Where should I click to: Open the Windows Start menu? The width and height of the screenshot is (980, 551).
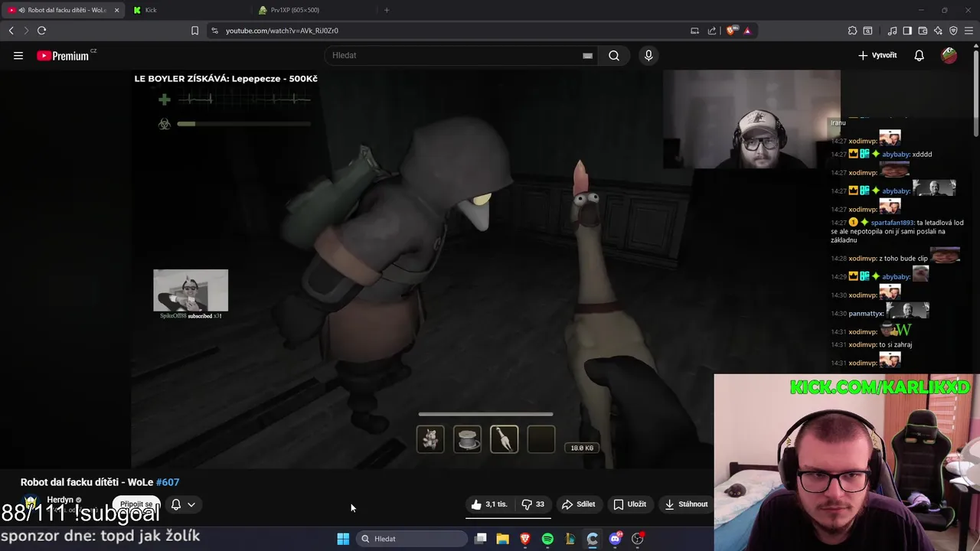tap(343, 539)
